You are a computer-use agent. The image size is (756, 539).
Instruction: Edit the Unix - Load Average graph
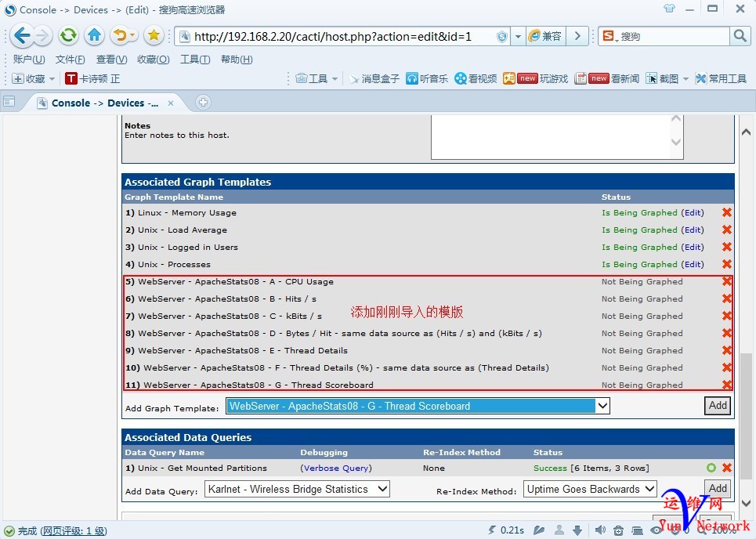point(693,230)
